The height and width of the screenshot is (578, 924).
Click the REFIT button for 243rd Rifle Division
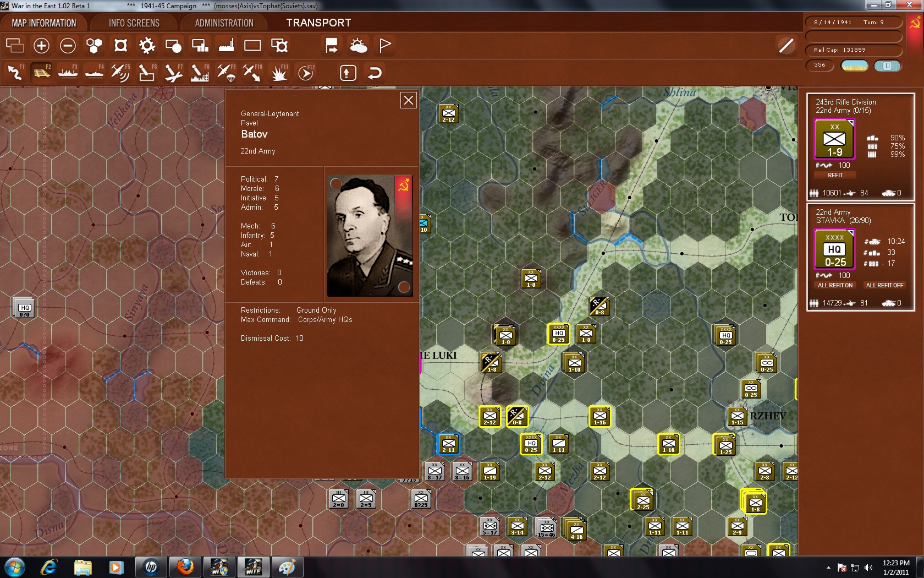click(x=835, y=175)
